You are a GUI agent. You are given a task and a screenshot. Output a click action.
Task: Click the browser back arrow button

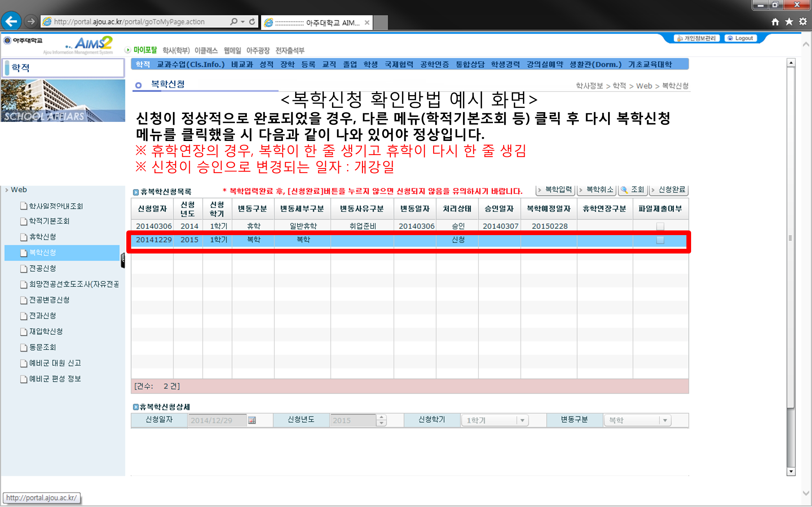coord(12,22)
